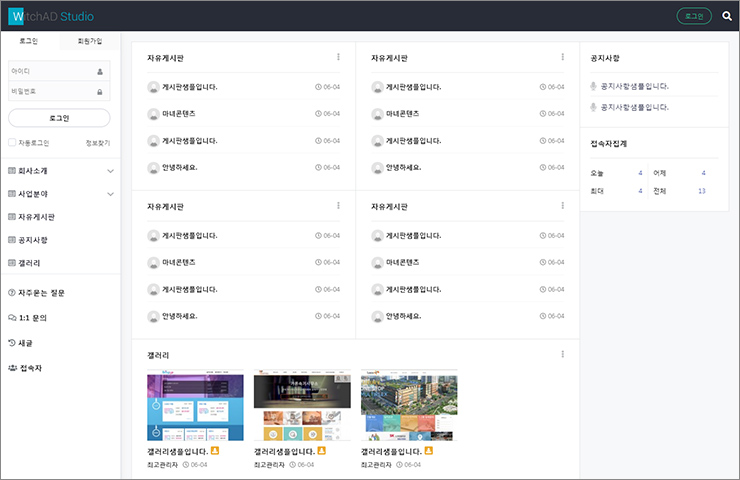Open the second gallery thumbnail with dark banner
This screenshot has width=740, height=480.
(x=302, y=405)
